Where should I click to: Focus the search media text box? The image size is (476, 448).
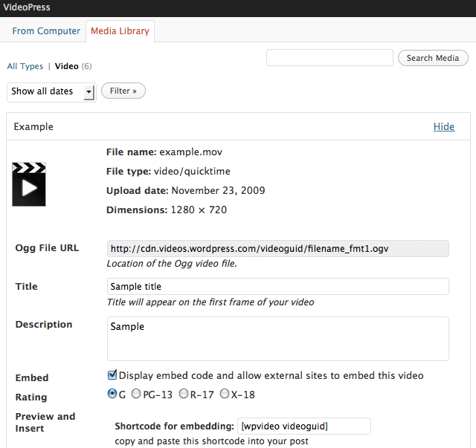click(x=329, y=58)
